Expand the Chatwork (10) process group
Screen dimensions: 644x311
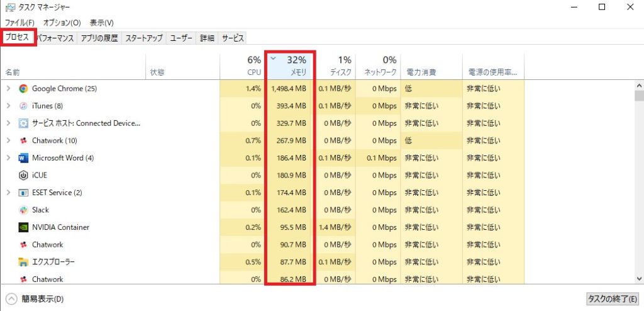[8, 140]
